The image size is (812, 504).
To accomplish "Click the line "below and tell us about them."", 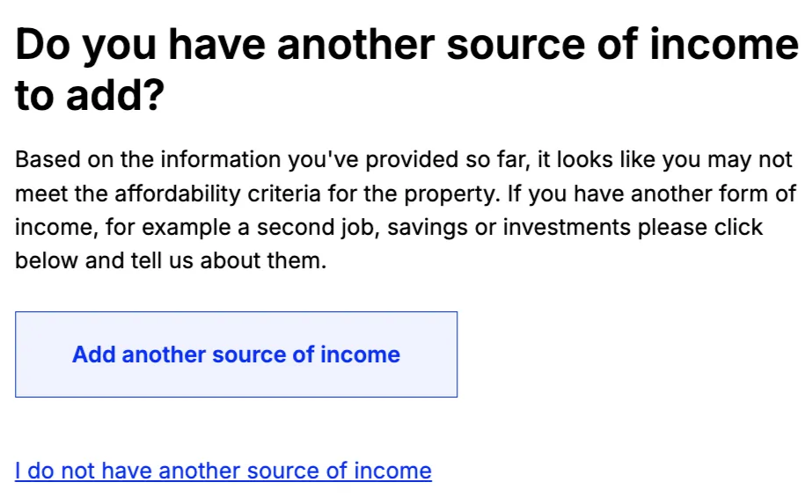I will (x=171, y=261).
